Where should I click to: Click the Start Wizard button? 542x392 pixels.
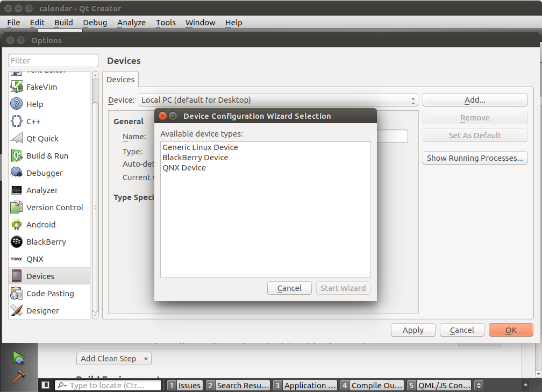pyautogui.click(x=343, y=288)
